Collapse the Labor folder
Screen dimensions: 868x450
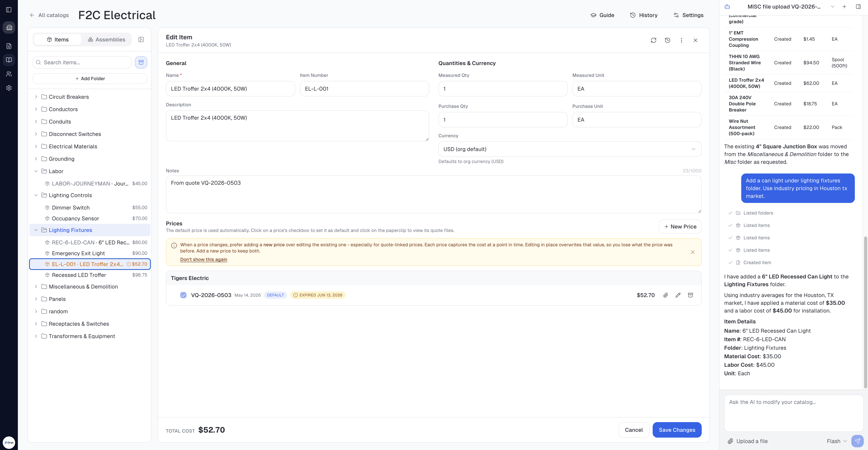click(36, 171)
